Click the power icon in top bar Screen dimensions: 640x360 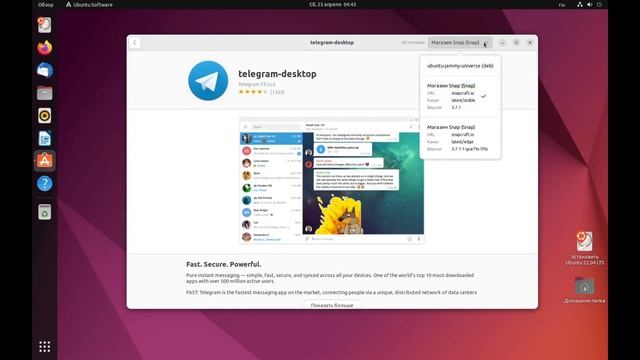click(599, 4)
